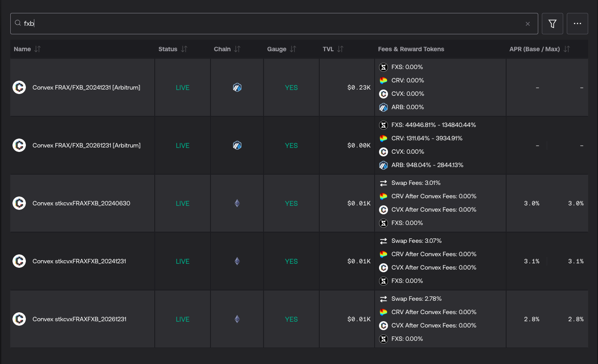Click Ethereum chain icon in stkcvxFRAXFXB_20240630 row

[x=237, y=204]
